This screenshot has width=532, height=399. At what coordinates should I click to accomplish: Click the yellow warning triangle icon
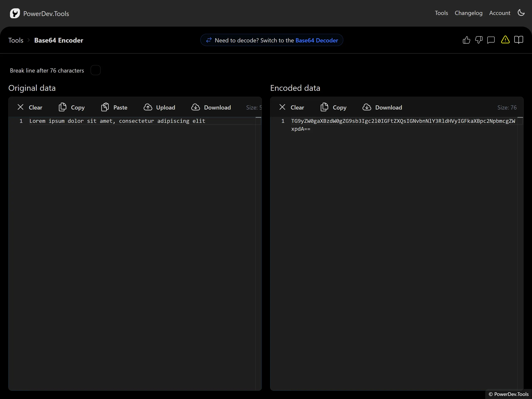(505, 40)
